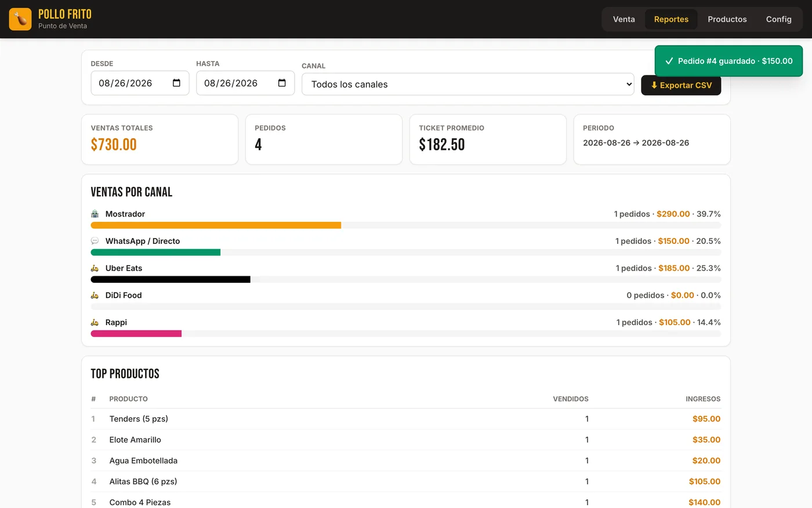Open the calendar picker in Desde field

click(177, 83)
